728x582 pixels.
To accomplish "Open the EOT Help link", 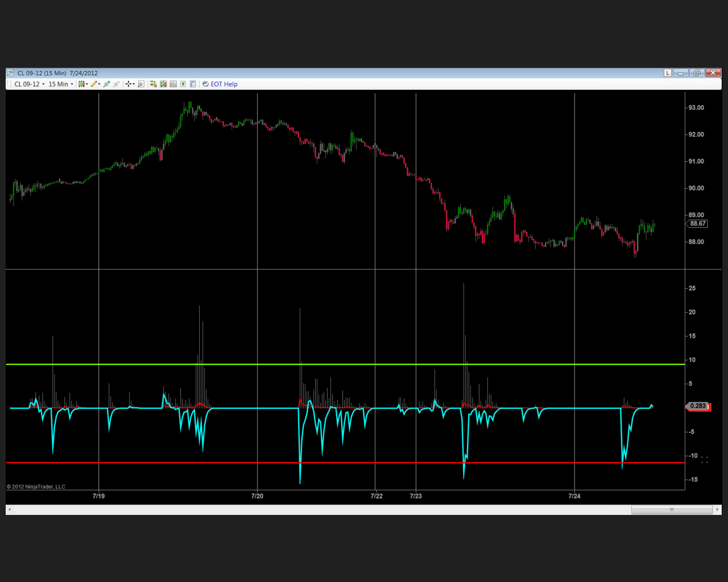I will (x=220, y=84).
